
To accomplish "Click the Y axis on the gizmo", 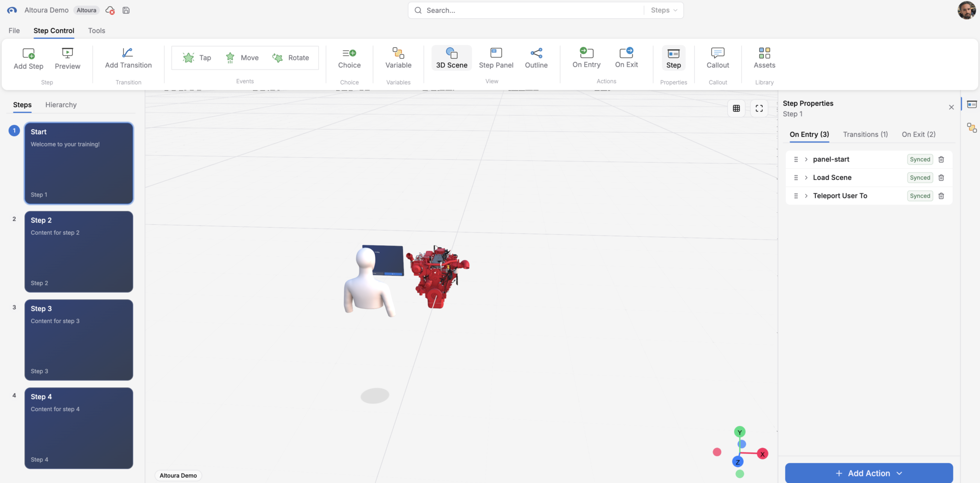I will pos(740,432).
